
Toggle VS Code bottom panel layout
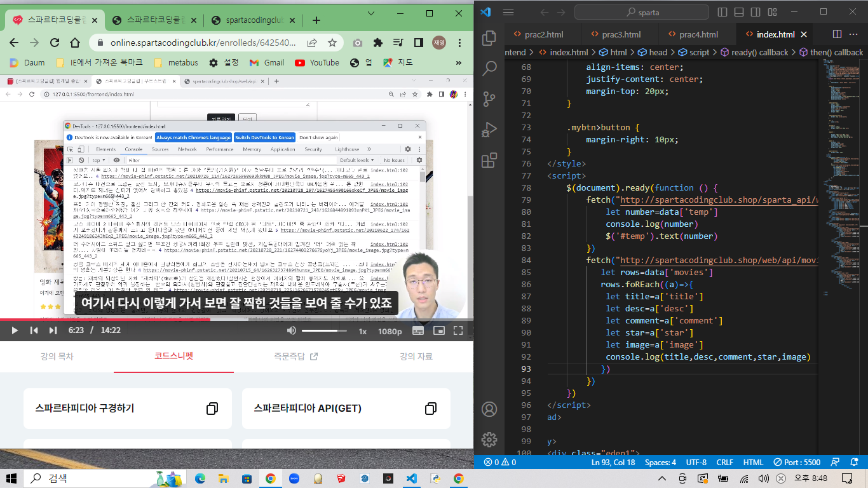point(738,12)
